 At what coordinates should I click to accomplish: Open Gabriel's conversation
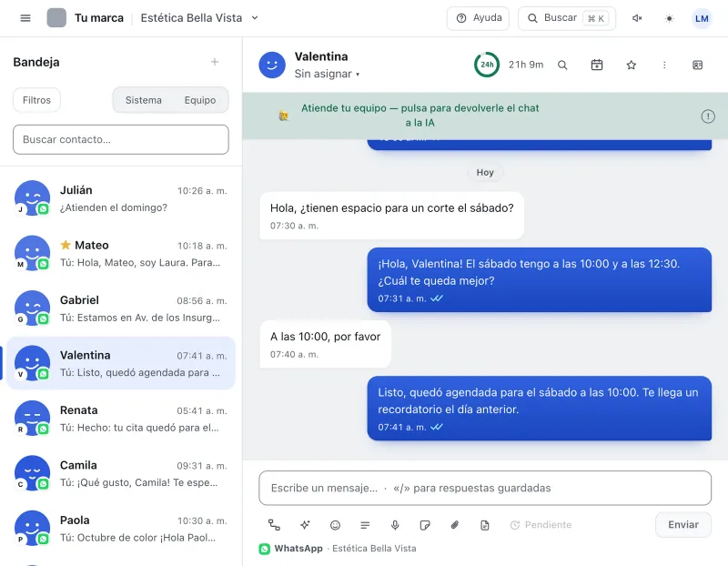tap(121, 308)
